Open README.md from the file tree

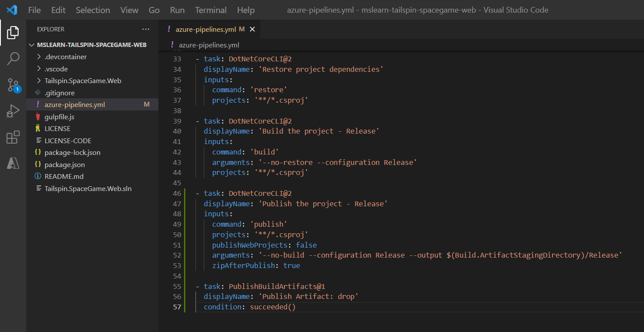coord(64,177)
